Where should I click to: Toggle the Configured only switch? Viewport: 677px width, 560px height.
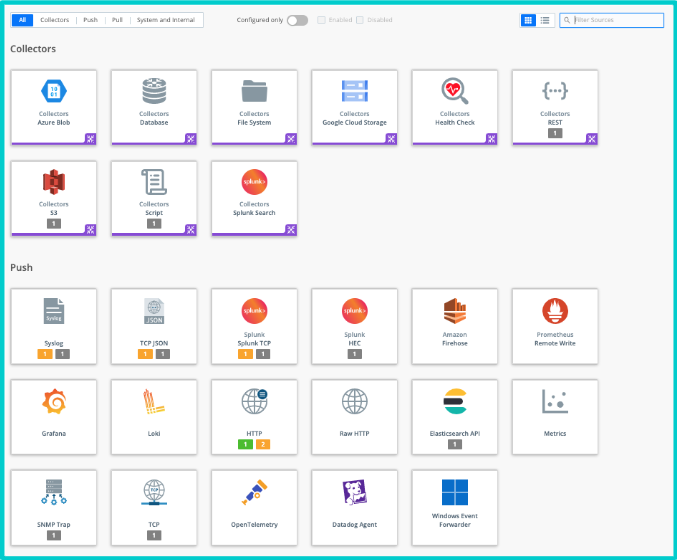coord(297,20)
